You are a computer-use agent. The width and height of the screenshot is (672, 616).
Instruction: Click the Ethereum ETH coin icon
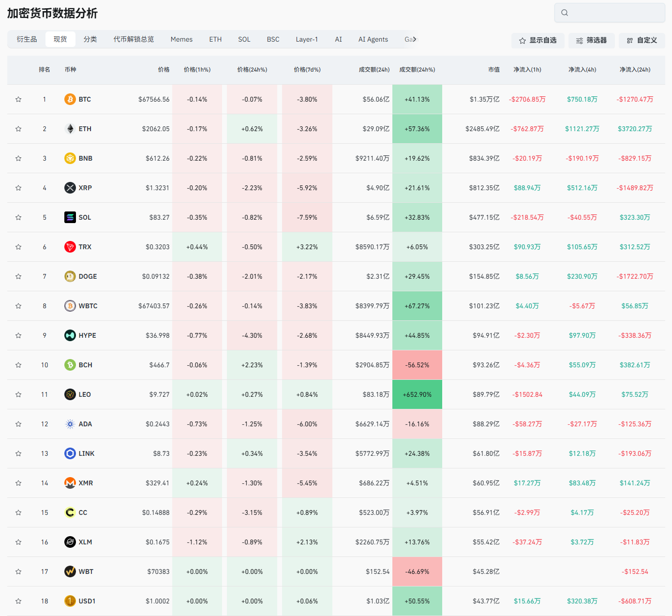[x=70, y=129]
